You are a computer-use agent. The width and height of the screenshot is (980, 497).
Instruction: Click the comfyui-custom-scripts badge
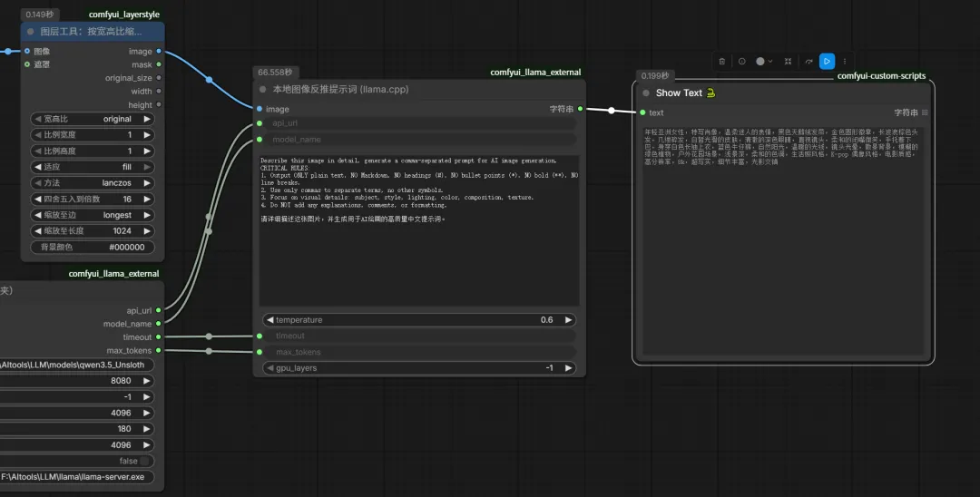(881, 76)
